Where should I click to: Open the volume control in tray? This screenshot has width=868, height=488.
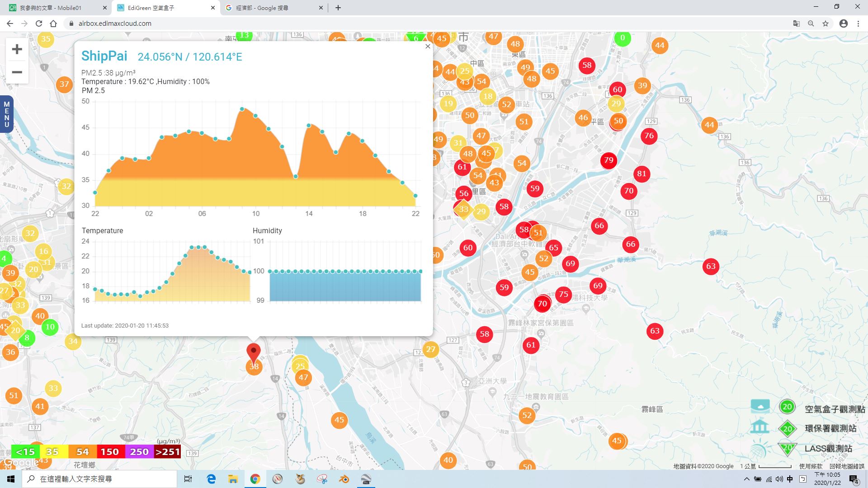[779, 479]
